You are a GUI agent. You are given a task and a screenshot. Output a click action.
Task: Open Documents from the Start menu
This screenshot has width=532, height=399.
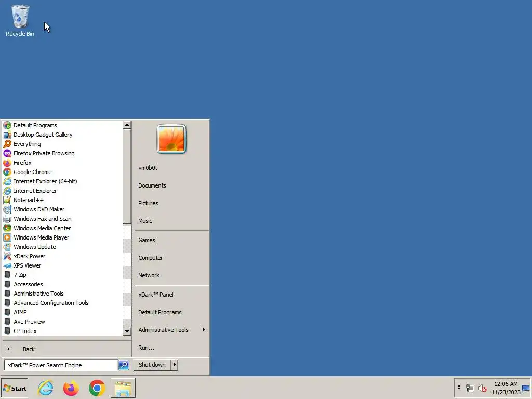152,185
